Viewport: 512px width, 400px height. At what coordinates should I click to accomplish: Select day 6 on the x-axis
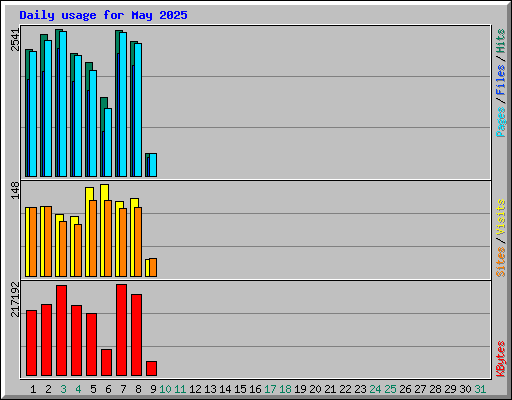(108, 389)
